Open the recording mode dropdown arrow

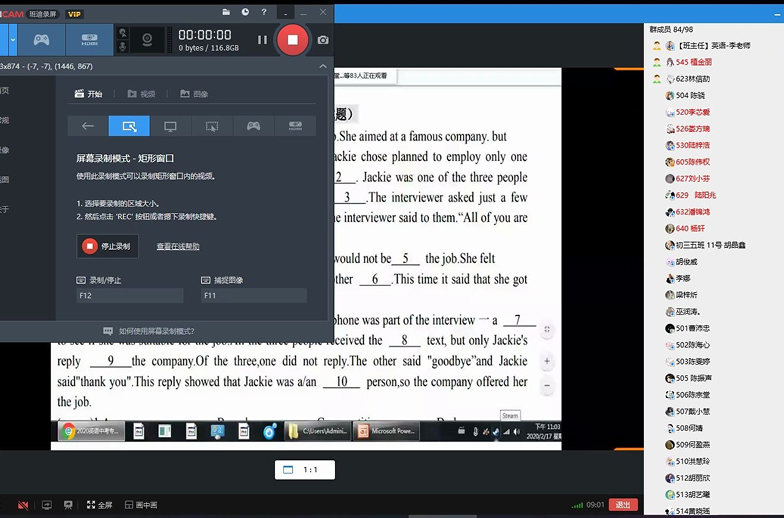tap(13, 40)
